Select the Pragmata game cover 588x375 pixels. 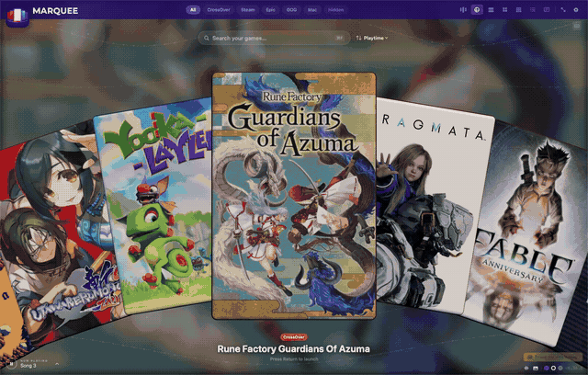click(x=431, y=206)
